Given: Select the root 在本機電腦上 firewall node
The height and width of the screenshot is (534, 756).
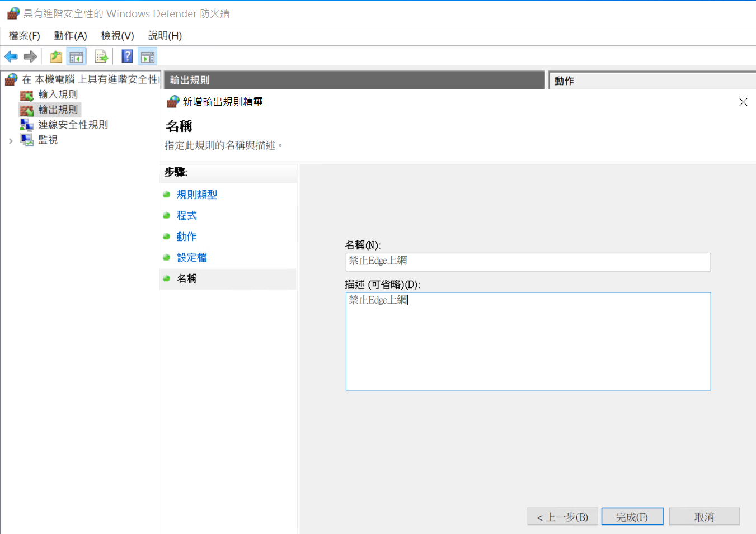Looking at the screenshot, I should coord(90,79).
